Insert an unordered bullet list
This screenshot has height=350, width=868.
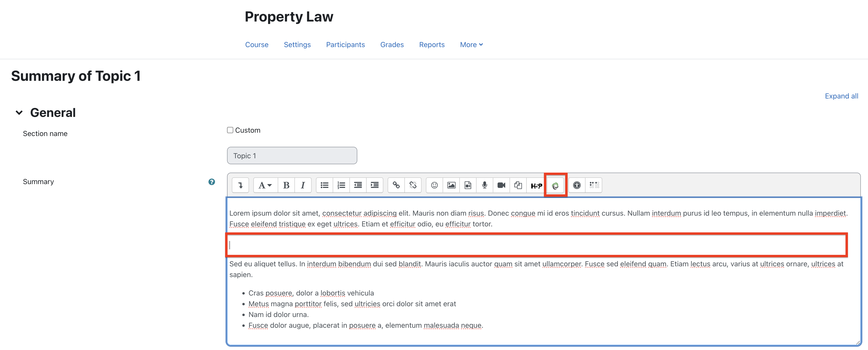point(324,185)
